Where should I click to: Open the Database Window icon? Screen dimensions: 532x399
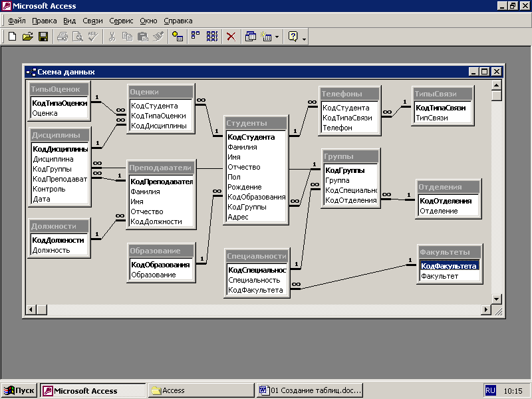click(251, 37)
